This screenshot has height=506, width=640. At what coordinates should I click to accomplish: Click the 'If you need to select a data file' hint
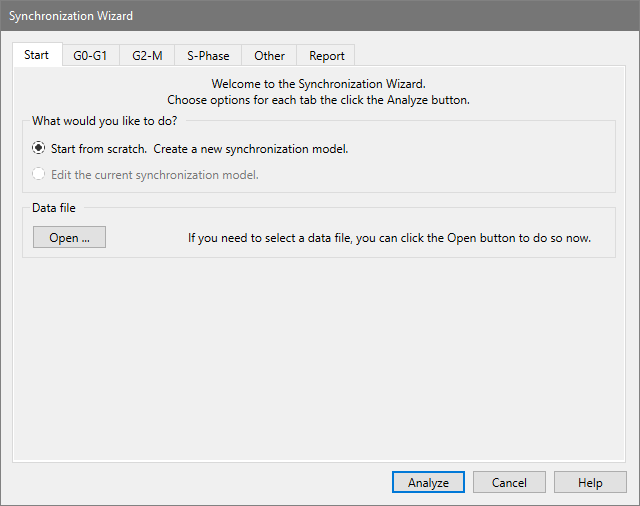point(389,237)
